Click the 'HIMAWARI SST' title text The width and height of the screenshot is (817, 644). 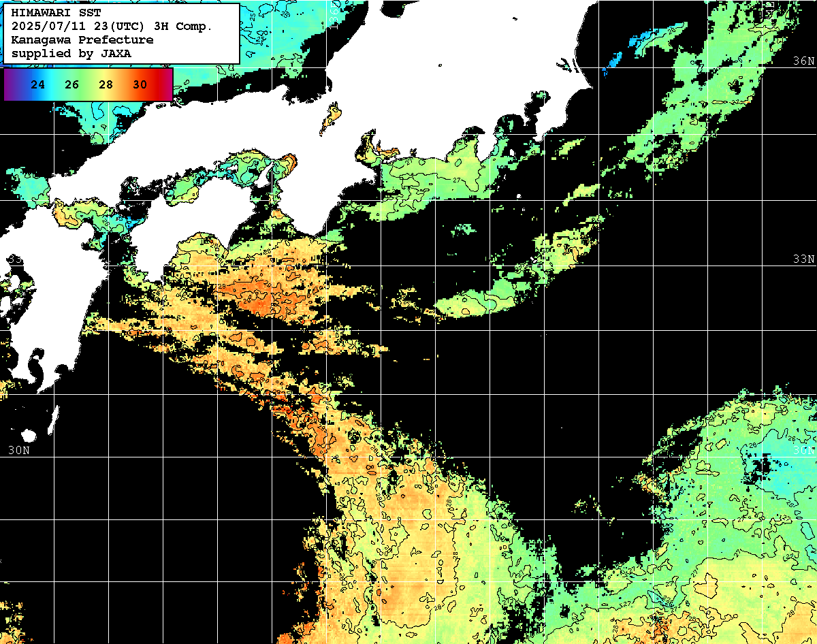(56, 13)
